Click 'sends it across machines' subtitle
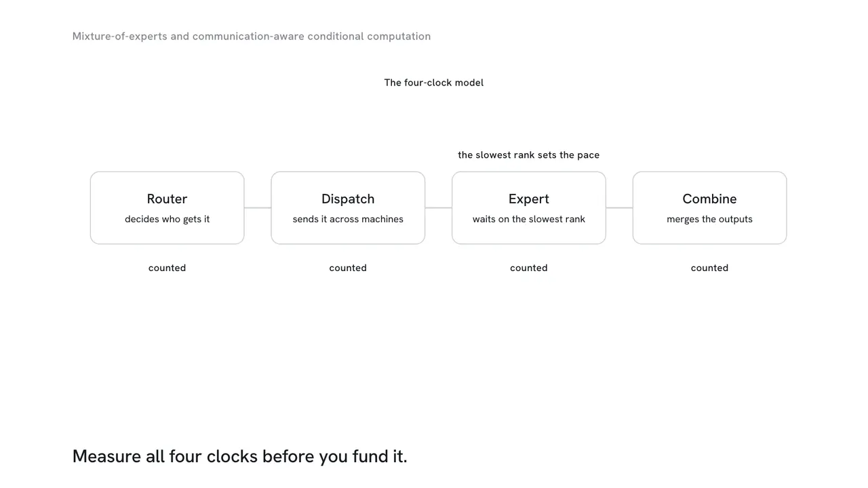Image resolution: width=868 pixels, height=488 pixels. tap(348, 220)
